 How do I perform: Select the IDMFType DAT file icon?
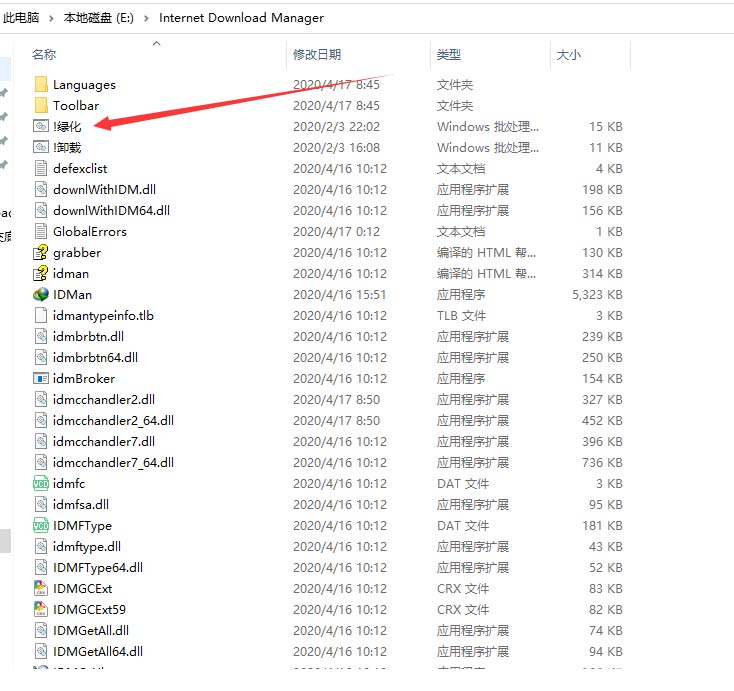point(41,525)
